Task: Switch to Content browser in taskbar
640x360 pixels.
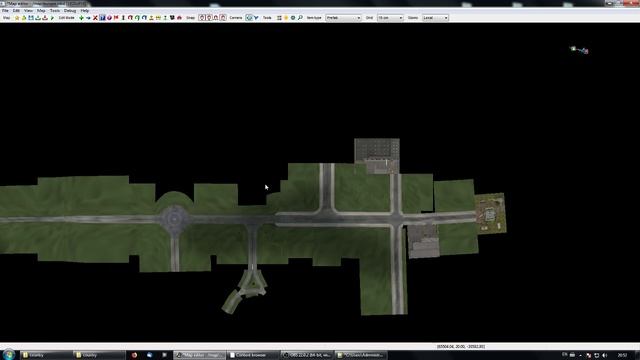Action: click(x=253, y=355)
